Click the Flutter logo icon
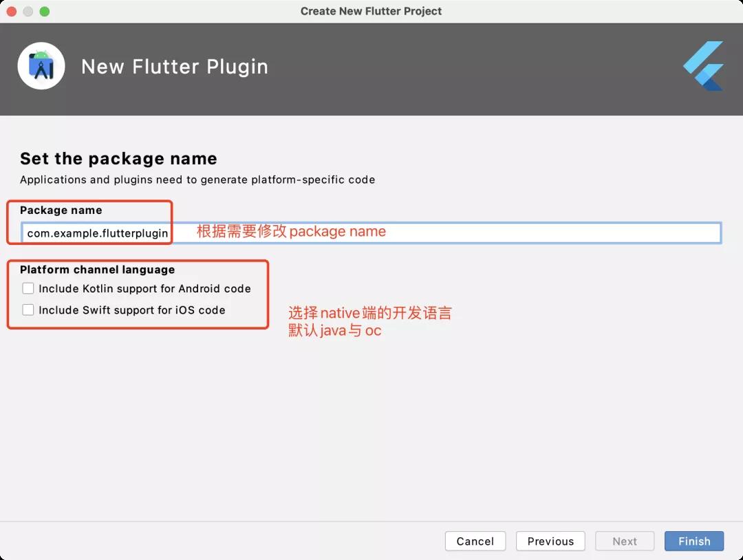The height and width of the screenshot is (560, 743). click(703, 66)
